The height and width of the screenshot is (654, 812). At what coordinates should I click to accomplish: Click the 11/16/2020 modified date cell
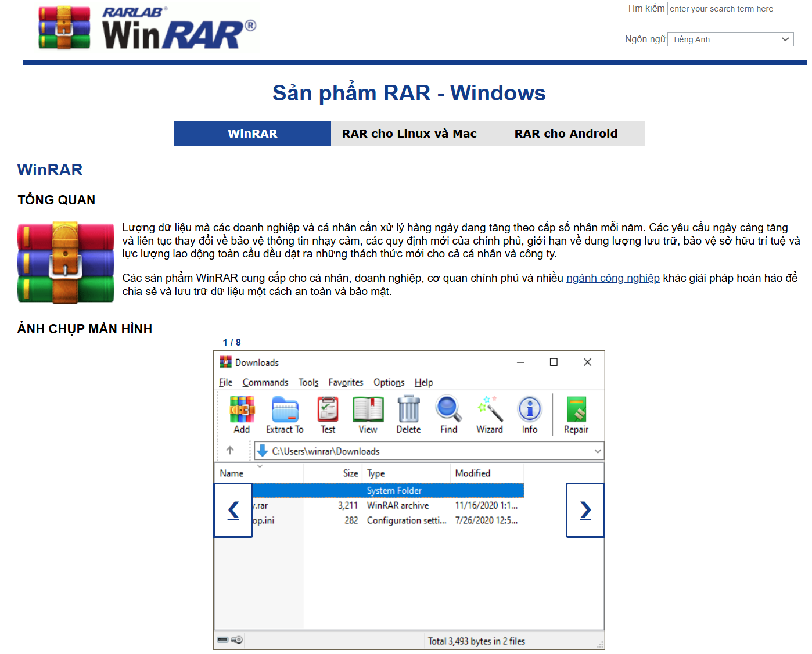pyautogui.click(x=487, y=506)
